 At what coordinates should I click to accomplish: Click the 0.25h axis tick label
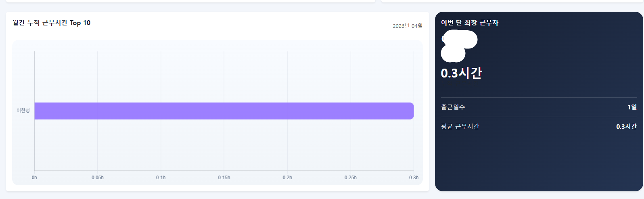coord(351,178)
